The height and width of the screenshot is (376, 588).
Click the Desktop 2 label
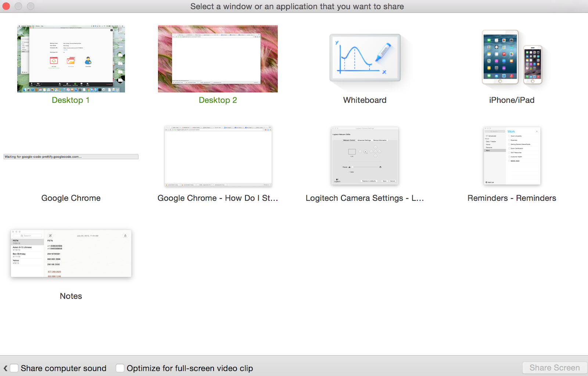[x=218, y=100]
